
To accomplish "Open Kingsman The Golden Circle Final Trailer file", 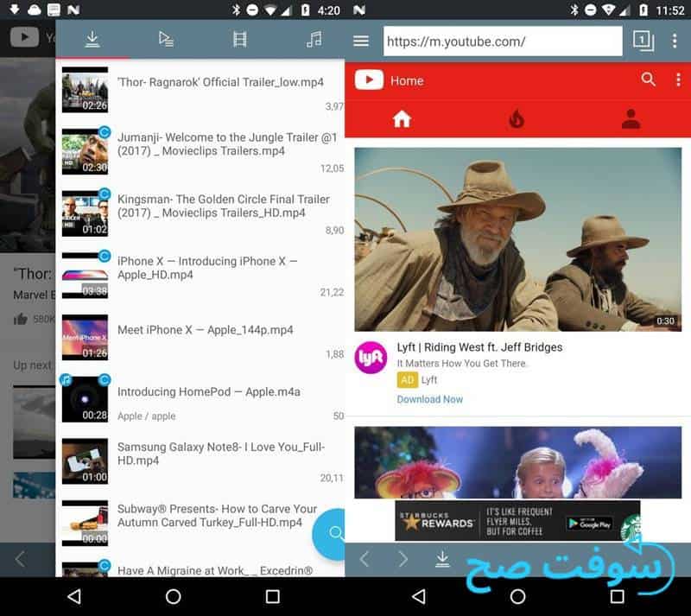I will [200, 213].
